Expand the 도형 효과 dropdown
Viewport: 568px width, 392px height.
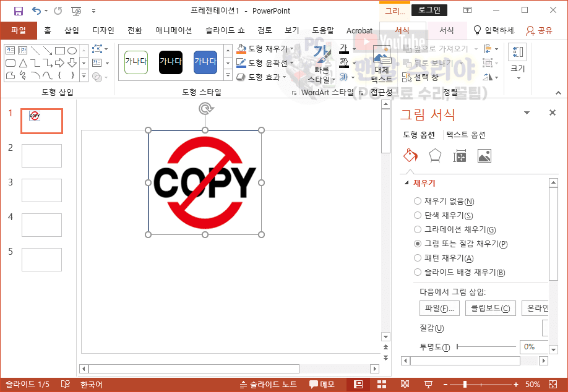click(x=285, y=77)
